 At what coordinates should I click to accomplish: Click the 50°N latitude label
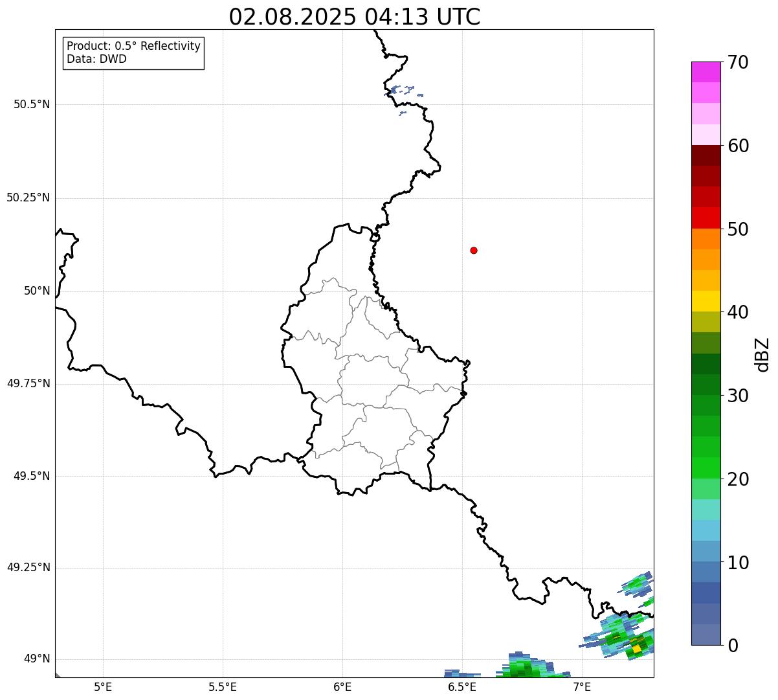(x=37, y=291)
